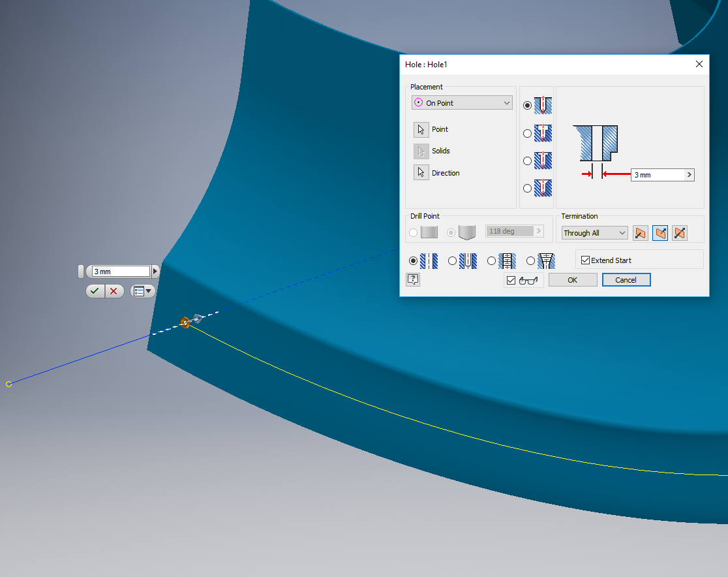Viewport: 728px width, 577px height.
Task: Click the Flip termination direction icon
Action: [660, 233]
